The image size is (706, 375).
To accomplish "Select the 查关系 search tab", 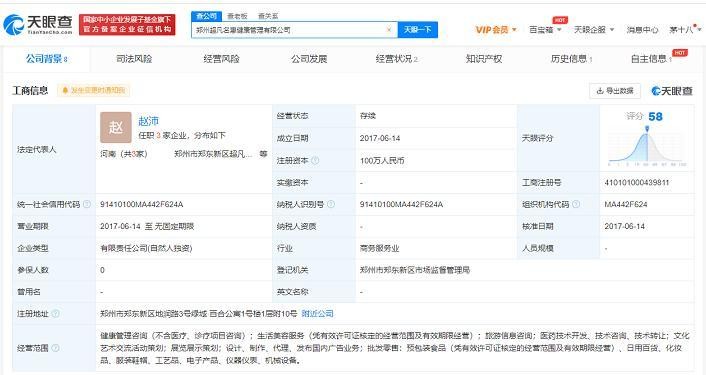I will coord(268,16).
